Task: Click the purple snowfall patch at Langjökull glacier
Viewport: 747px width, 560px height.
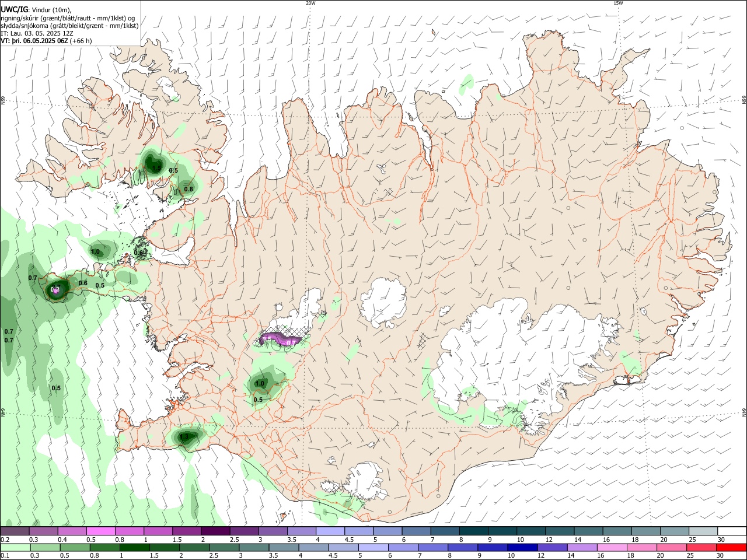Action: [280, 338]
